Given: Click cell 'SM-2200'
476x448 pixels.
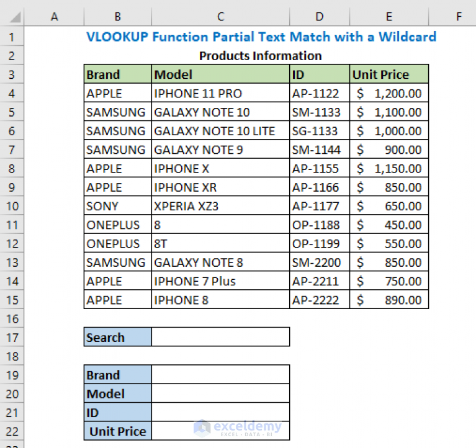Looking at the screenshot, I should [x=320, y=262].
